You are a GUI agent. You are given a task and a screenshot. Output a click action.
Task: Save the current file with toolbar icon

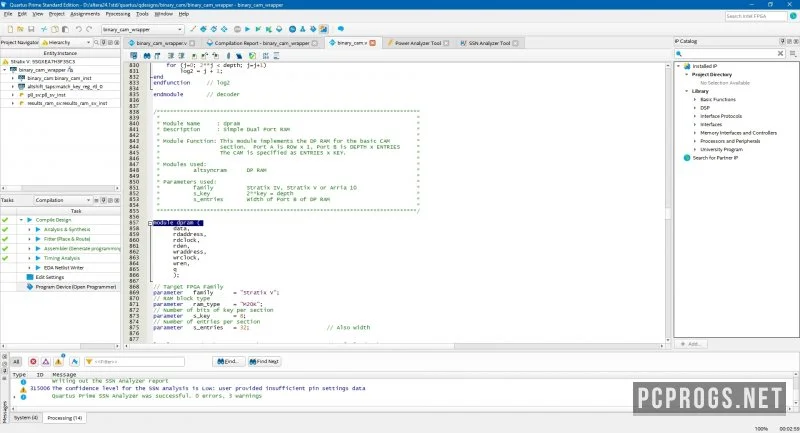point(31,30)
